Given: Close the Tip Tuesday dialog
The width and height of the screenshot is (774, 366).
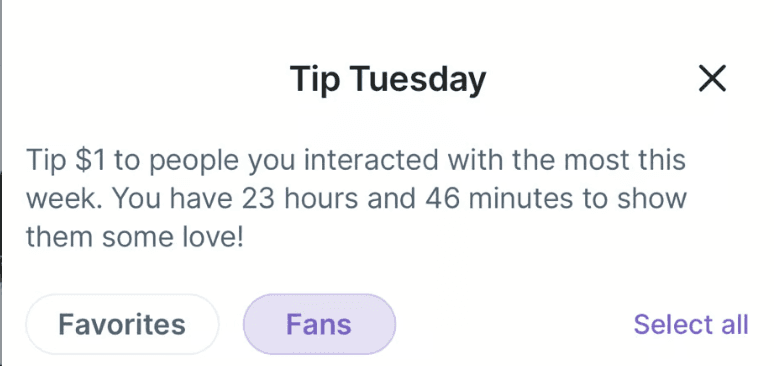Looking at the screenshot, I should [712, 79].
